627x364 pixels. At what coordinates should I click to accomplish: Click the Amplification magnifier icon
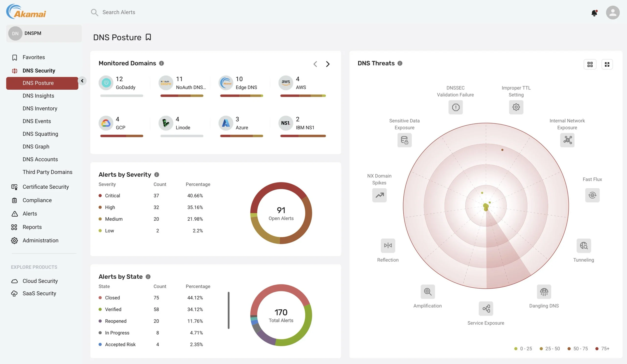point(427,291)
